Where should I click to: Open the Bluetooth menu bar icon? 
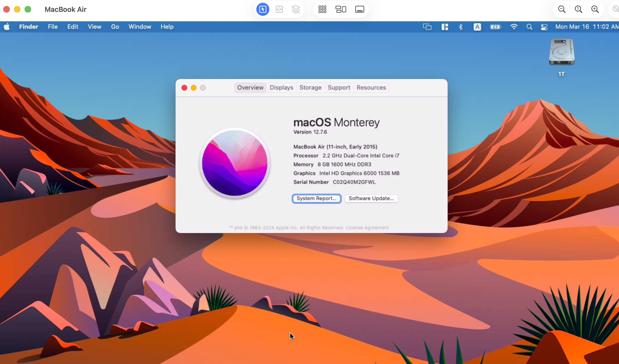pos(461,27)
